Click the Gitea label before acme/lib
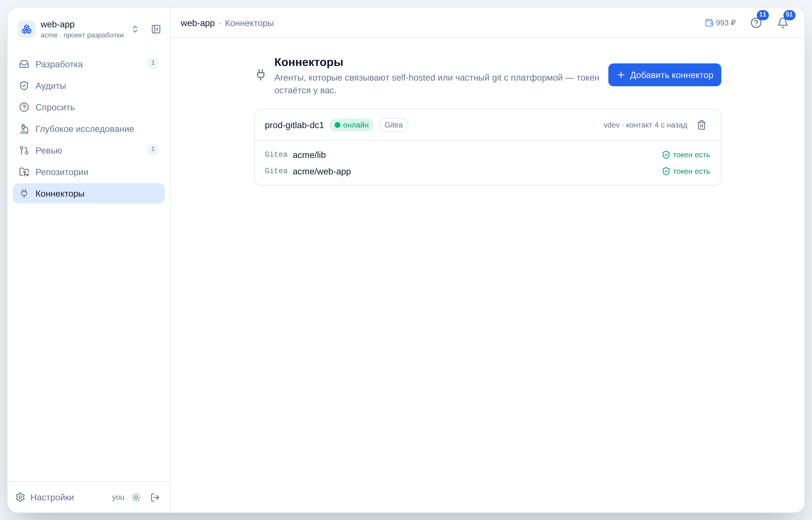This screenshot has width=812, height=520. pos(276,155)
